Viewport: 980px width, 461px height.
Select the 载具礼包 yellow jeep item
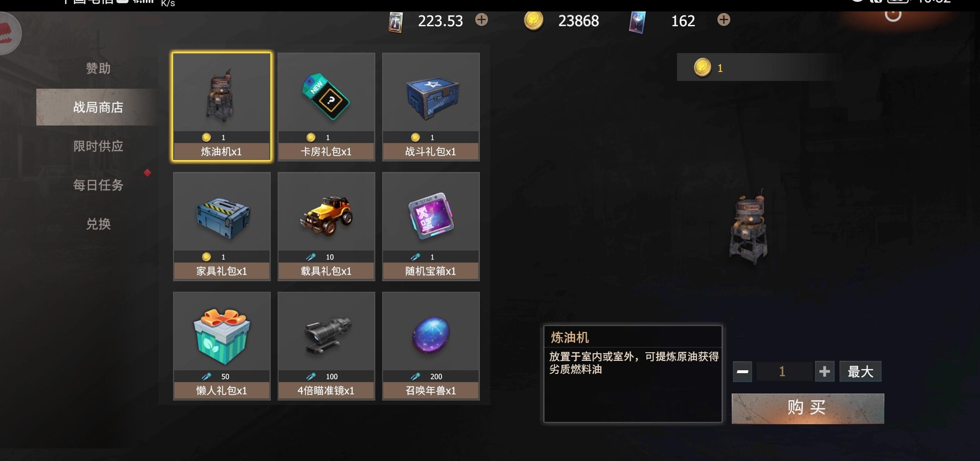pyautogui.click(x=326, y=226)
